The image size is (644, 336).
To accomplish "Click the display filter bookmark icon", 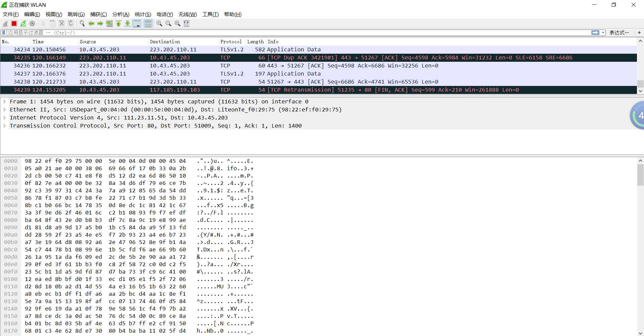I will (4, 33).
